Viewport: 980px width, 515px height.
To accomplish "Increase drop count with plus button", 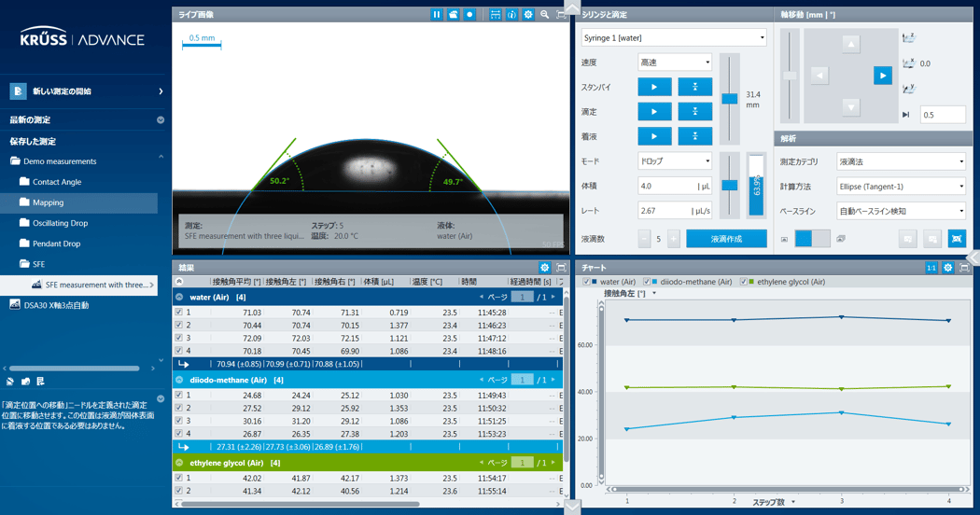I will [674, 239].
